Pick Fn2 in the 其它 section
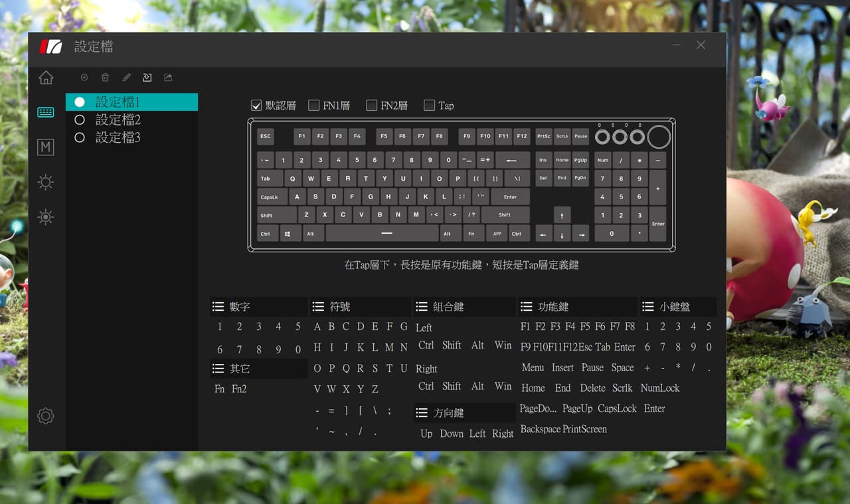 (239, 389)
